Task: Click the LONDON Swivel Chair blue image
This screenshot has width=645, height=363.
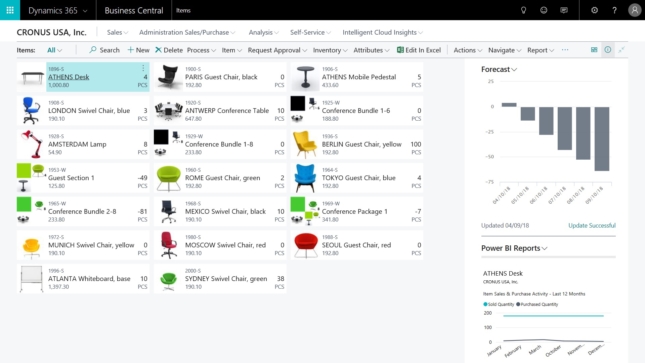Action: click(x=31, y=110)
